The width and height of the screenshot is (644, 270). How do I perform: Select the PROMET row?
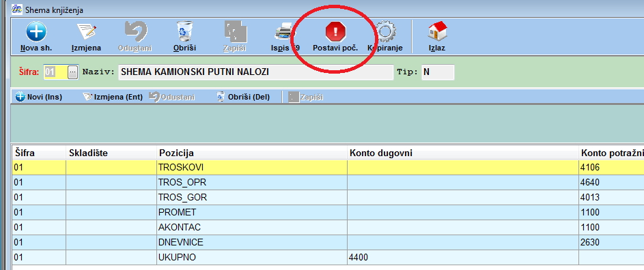click(x=328, y=213)
